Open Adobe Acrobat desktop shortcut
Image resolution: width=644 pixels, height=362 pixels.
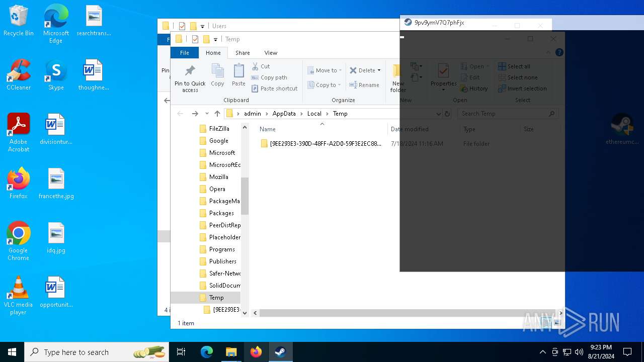tap(18, 132)
